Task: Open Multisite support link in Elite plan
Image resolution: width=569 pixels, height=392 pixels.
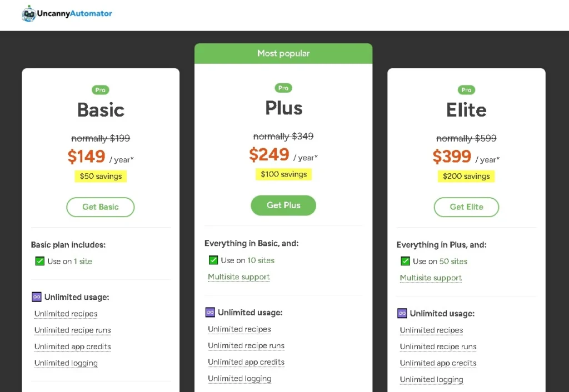Action: (x=431, y=278)
